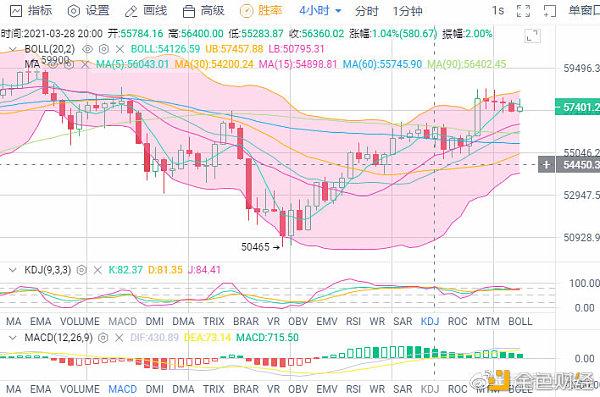Open the 胜率 win-rate icon
This screenshot has height=397, width=600.
click(246, 11)
